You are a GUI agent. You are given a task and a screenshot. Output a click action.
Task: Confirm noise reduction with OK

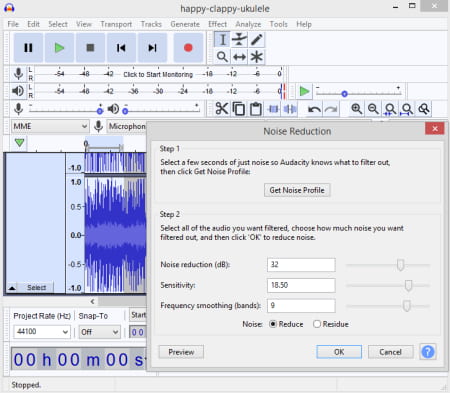339,352
